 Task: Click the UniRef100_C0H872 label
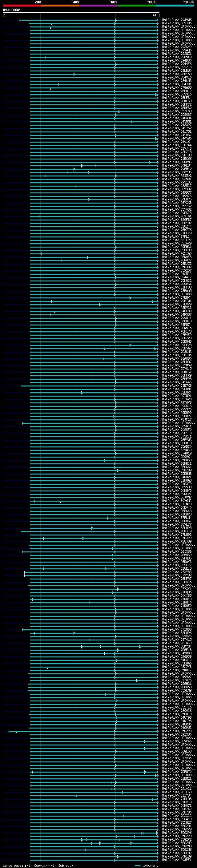(176, 805)
